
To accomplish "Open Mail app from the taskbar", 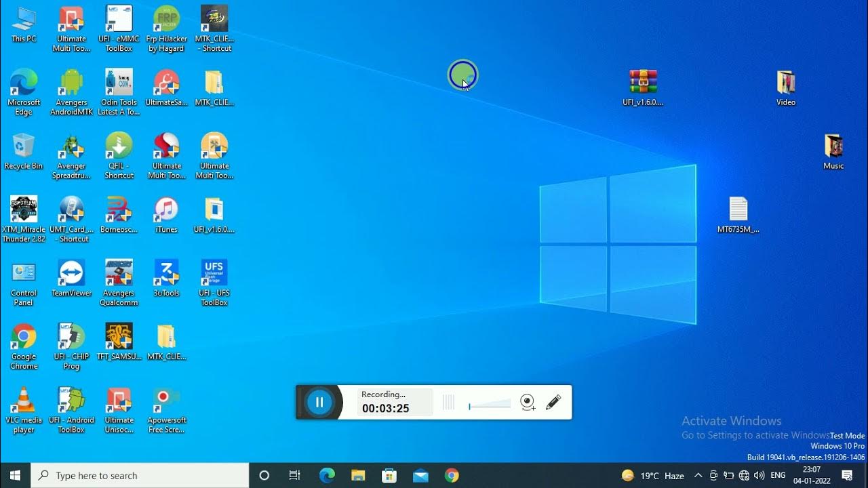I will tap(420, 475).
